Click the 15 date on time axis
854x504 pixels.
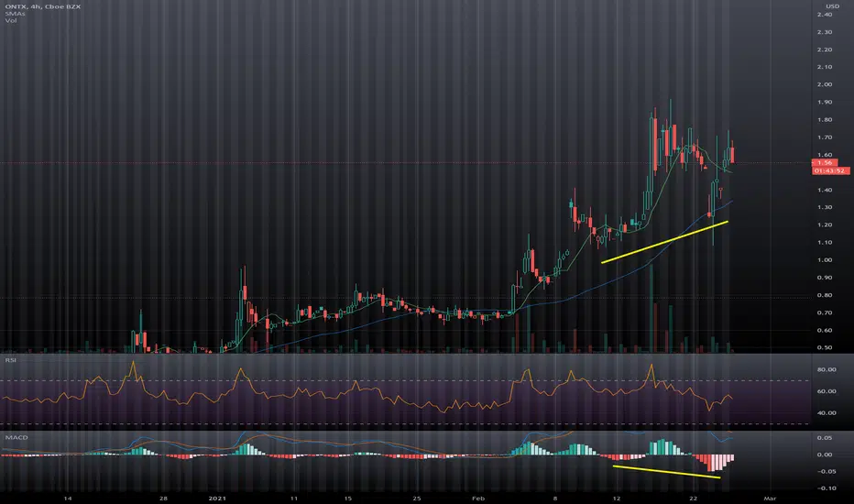(347, 498)
